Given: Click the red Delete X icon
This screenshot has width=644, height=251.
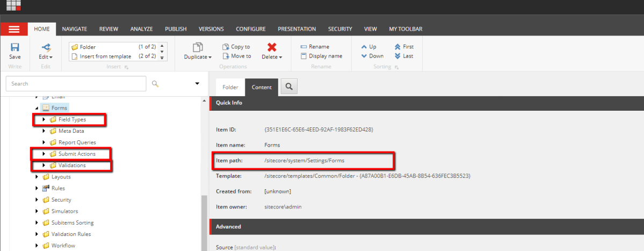Looking at the screenshot, I should [x=272, y=47].
